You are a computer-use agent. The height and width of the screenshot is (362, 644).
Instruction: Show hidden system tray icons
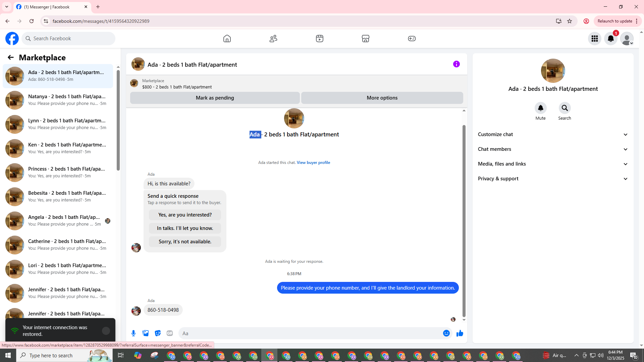pos(576,355)
